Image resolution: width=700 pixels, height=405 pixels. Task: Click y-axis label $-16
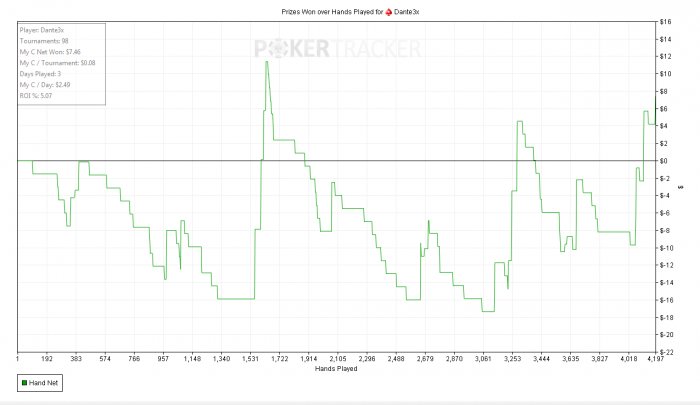(666, 300)
